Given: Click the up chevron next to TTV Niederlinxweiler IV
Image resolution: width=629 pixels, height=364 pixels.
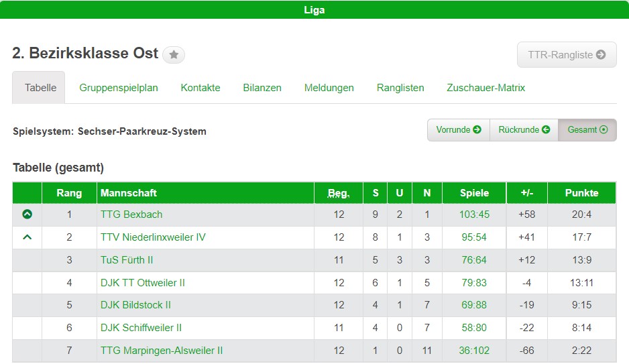Looking at the screenshot, I should [x=27, y=237].
